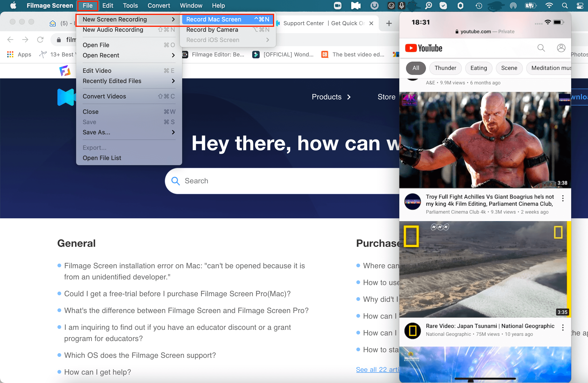The width and height of the screenshot is (588, 383).
Task: Open Troy Full Fight video thumbnail
Action: coord(485,140)
